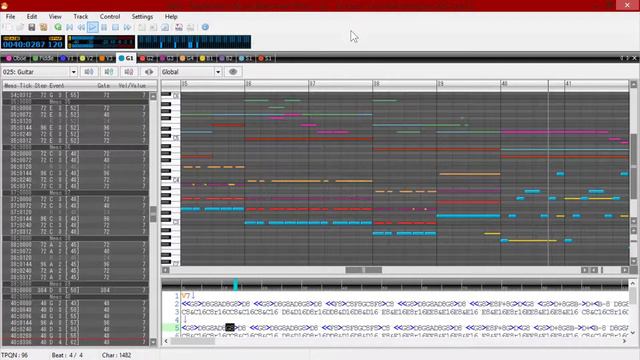The height and width of the screenshot is (360, 640).
Task: Select the active G1 track tab
Action: (126, 58)
